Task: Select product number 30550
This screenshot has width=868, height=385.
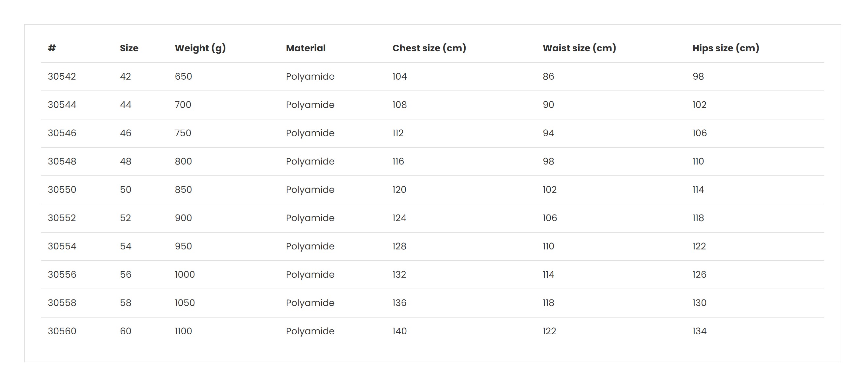Action: click(x=62, y=190)
